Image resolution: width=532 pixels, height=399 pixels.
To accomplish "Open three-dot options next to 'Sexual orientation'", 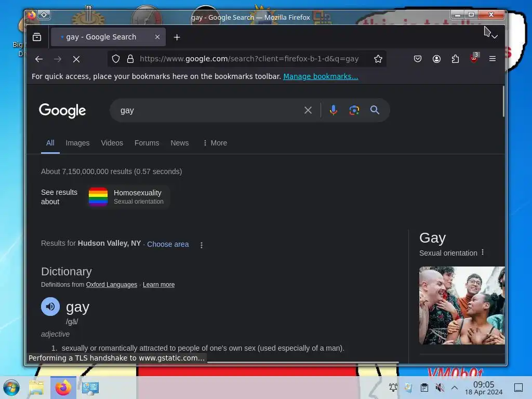I will tap(483, 252).
